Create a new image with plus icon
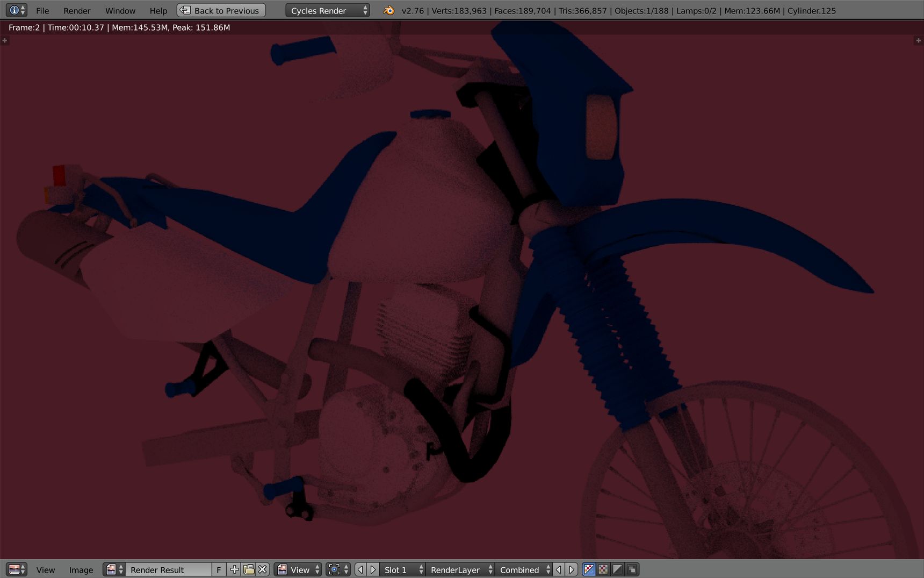The height and width of the screenshot is (578, 924). tap(234, 569)
